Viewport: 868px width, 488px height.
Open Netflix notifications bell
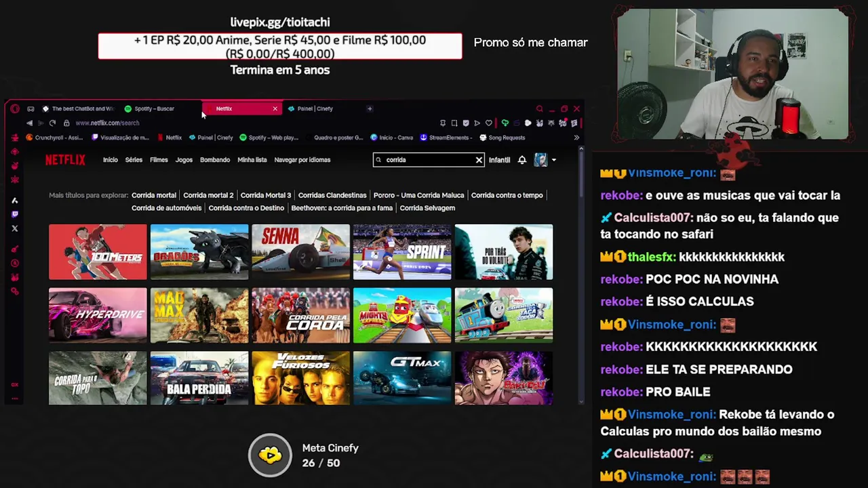click(x=522, y=160)
